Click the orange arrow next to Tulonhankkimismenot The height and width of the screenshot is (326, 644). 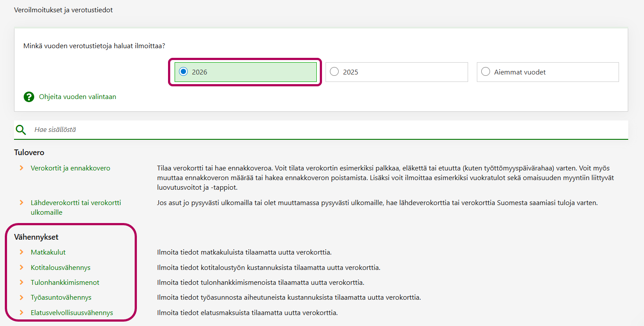tap(21, 282)
